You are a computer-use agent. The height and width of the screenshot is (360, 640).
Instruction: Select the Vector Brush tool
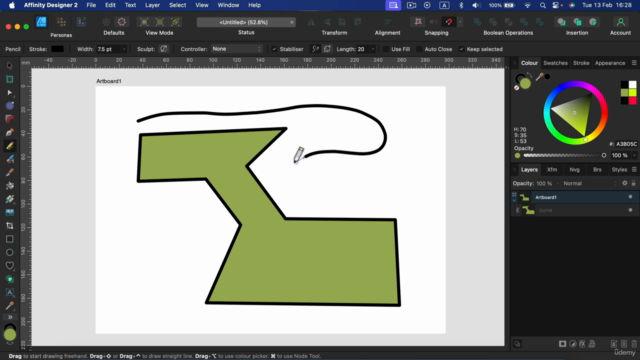10,159
